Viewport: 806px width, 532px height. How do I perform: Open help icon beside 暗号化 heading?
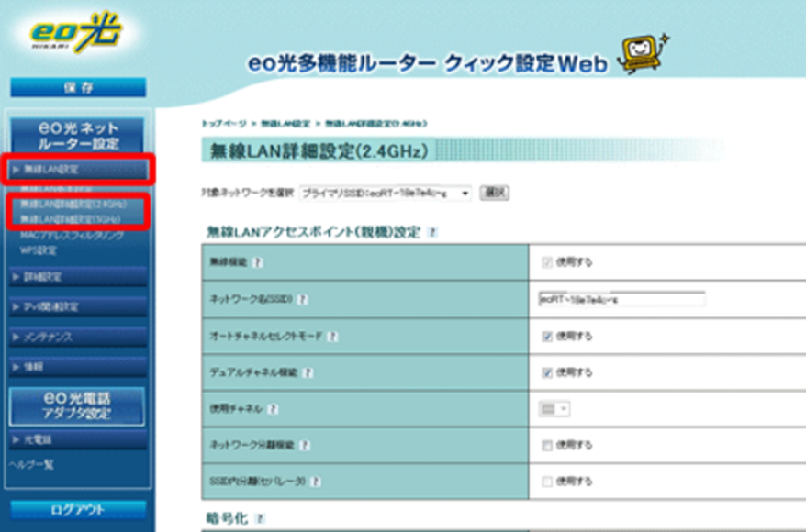click(x=260, y=518)
